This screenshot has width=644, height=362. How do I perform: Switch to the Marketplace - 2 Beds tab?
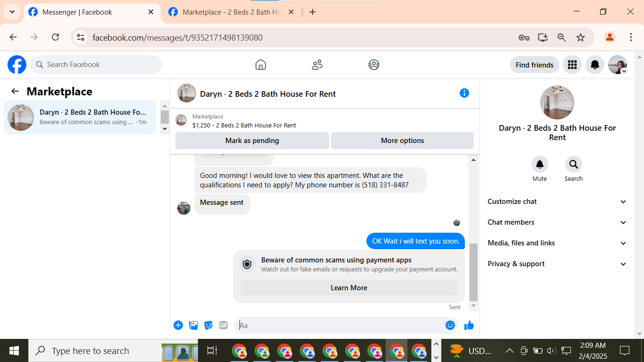[232, 12]
